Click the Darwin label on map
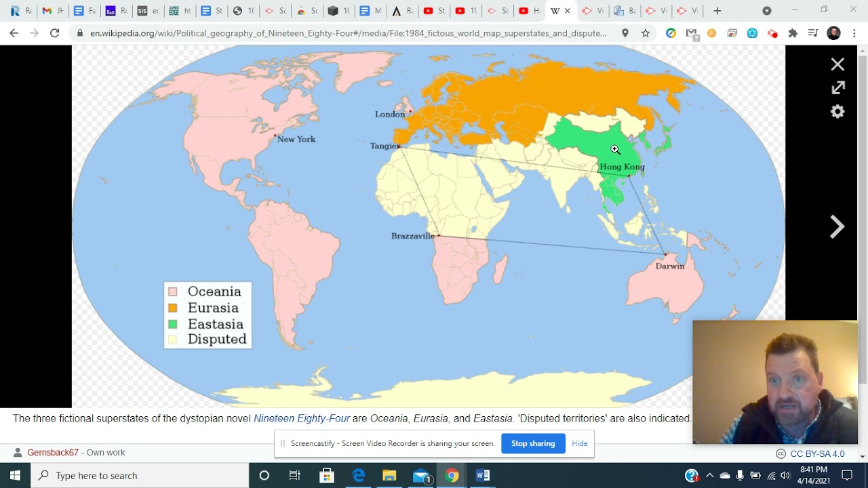This screenshot has width=868, height=488. click(670, 266)
